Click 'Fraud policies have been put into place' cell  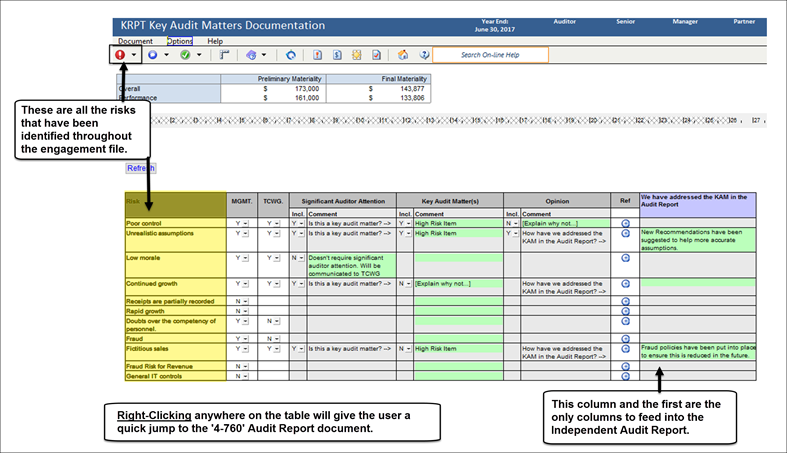[698, 352]
